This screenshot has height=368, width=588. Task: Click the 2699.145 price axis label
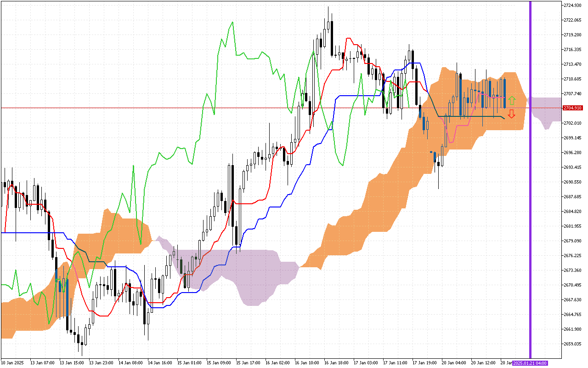click(573, 138)
